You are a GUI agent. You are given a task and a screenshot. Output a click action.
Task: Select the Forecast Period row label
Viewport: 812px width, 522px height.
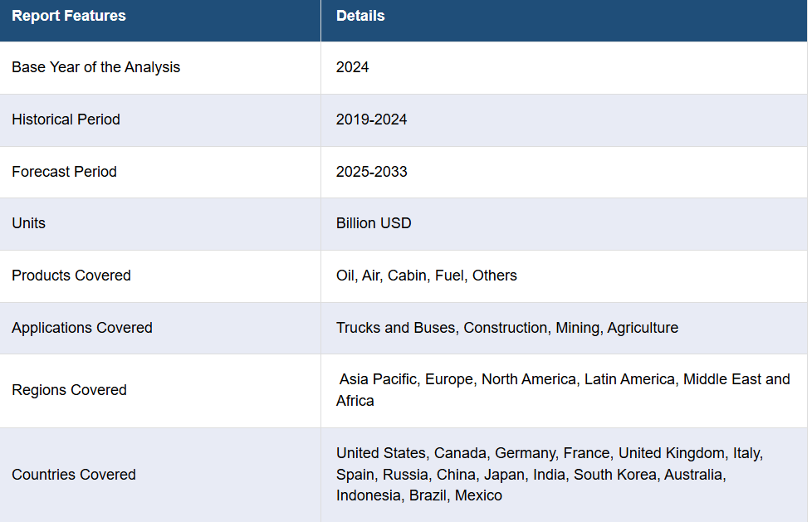point(64,172)
